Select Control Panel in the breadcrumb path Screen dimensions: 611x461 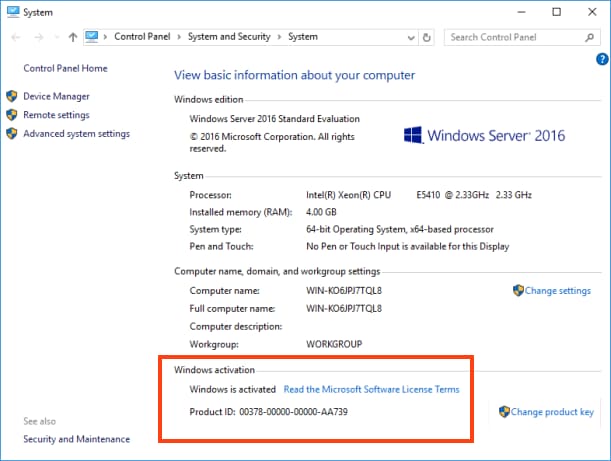pyautogui.click(x=144, y=37)
